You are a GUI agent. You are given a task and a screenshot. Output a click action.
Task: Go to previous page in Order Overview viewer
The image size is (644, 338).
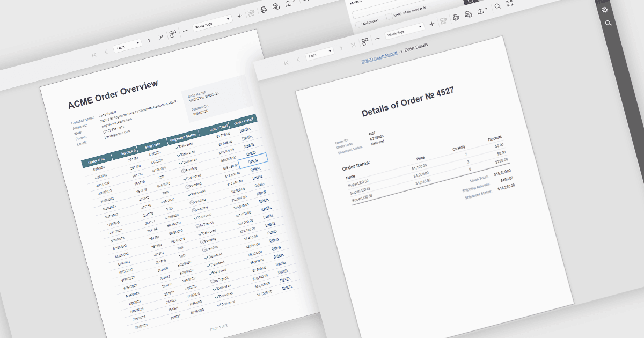106,52
